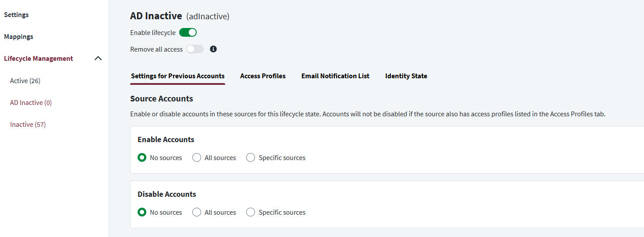Viewport: 644px width, 237px height.
Task: Collapse the Lifecycle Management section
Action: [98, 59]
